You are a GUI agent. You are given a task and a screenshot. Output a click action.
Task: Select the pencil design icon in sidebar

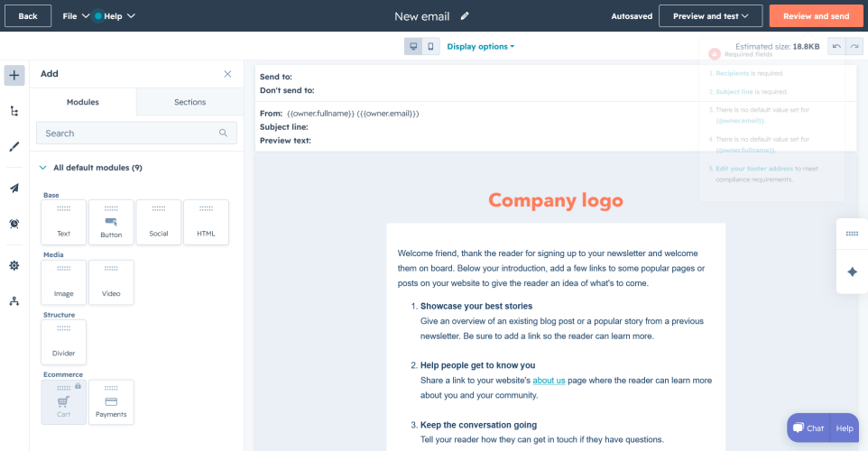click(x=14, y=147)
